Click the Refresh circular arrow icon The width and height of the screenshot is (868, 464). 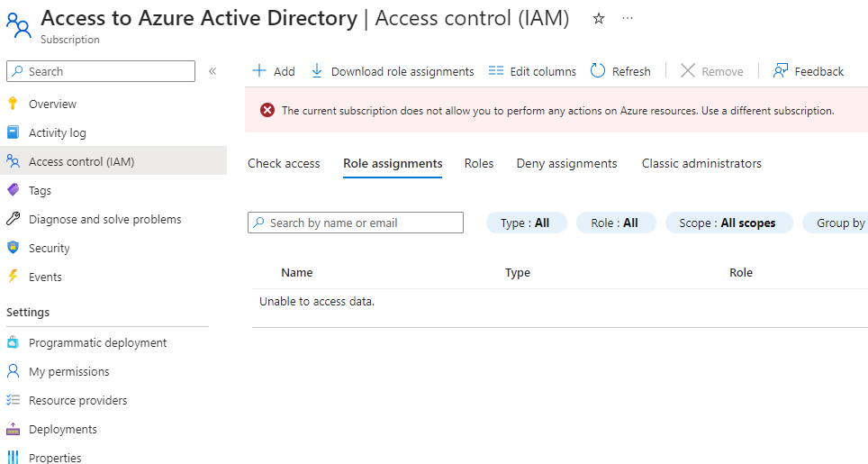point(598,71)
